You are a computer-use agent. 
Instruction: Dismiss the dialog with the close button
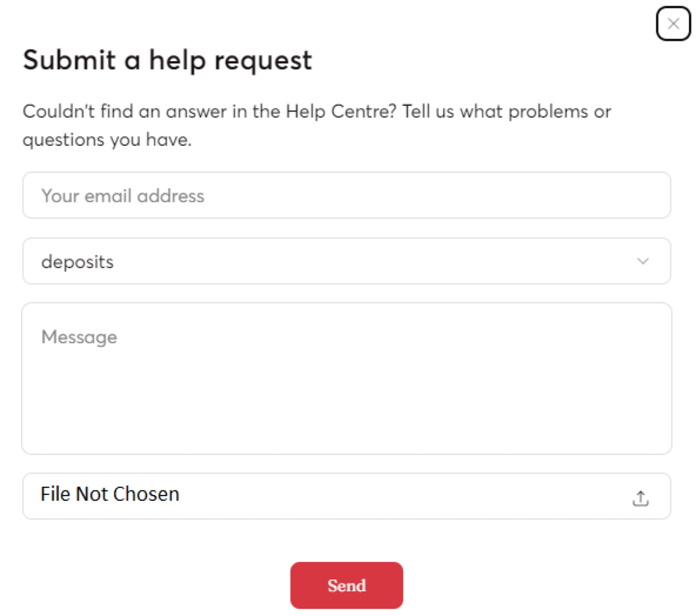[x=673, y=24]
